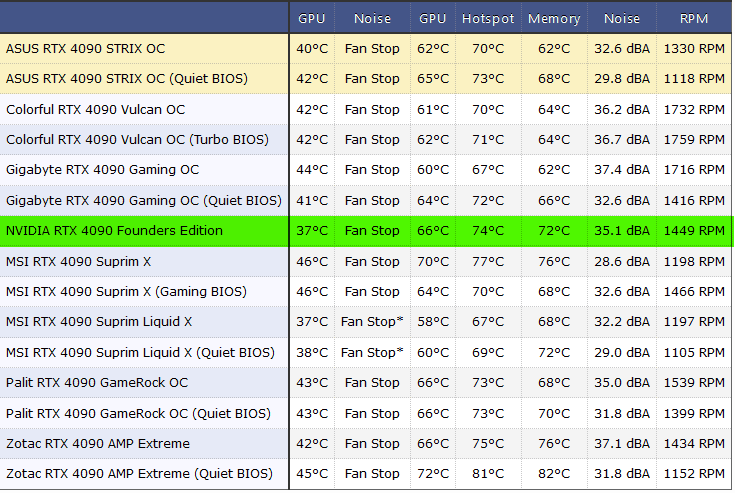Select the 74°C Founders Edition hotspot value

coord(488,231)
